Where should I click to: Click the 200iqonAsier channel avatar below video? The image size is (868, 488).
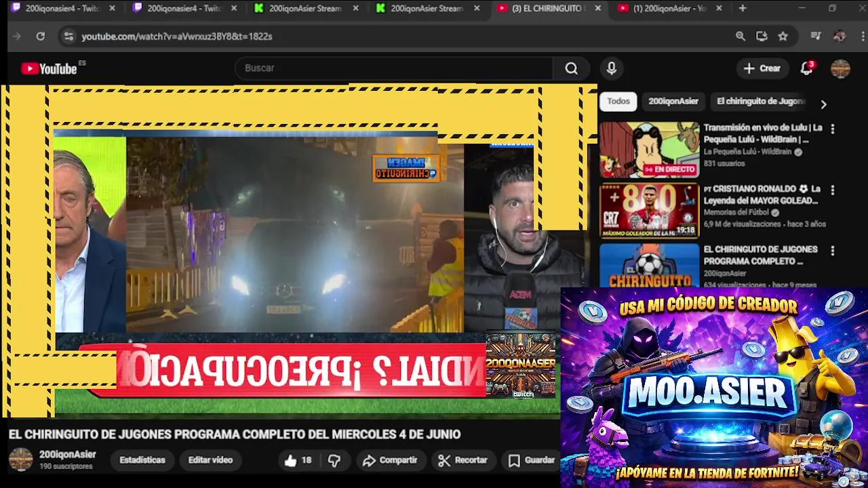(x=20, y=460)
